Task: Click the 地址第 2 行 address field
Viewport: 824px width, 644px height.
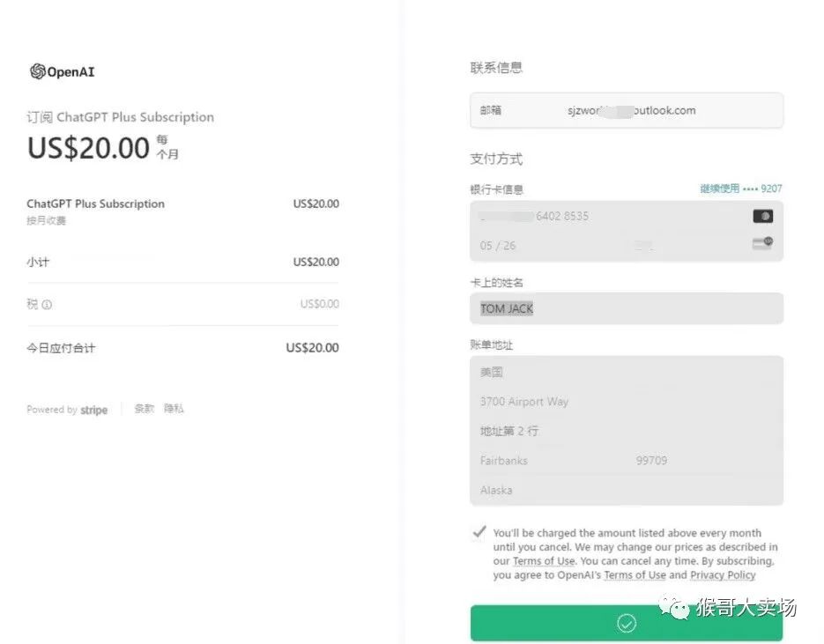Action: (627, 431)
